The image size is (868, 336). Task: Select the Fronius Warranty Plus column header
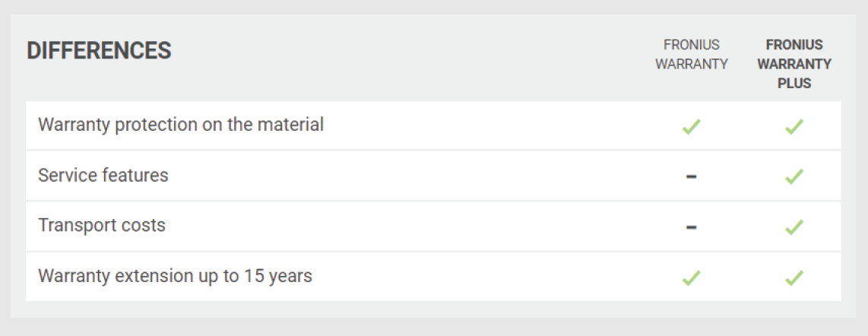coord(794,64)
